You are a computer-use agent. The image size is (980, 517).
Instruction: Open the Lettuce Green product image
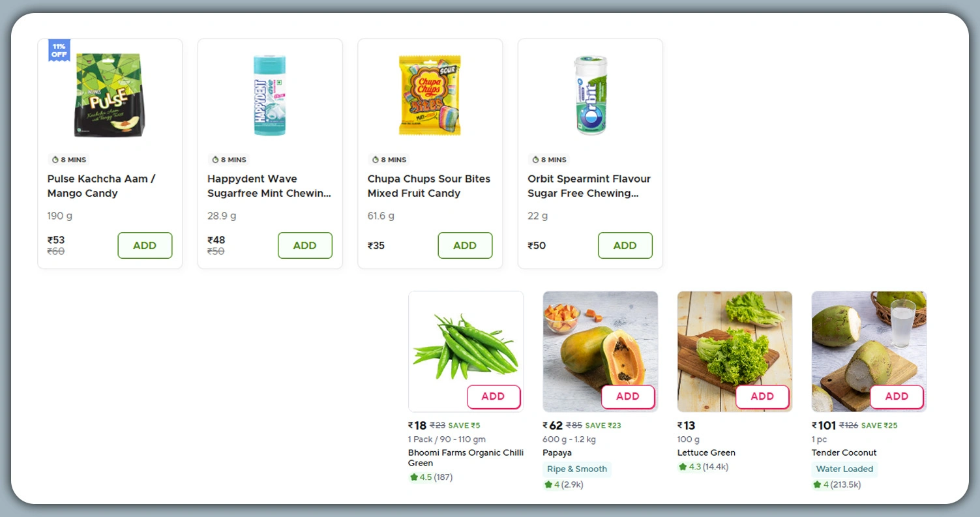point(734,350)
